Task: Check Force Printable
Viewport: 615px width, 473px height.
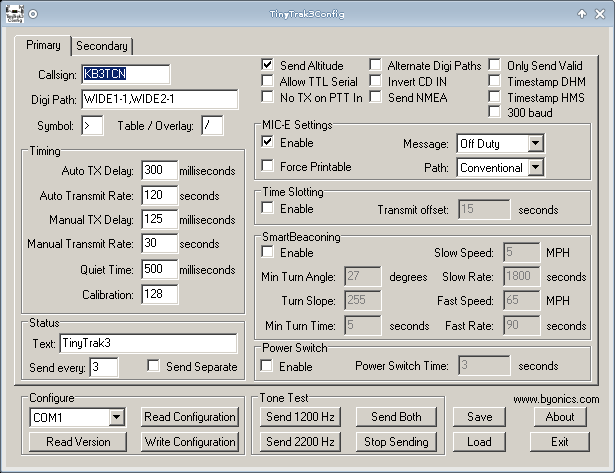Action: (x=267, y=166)
